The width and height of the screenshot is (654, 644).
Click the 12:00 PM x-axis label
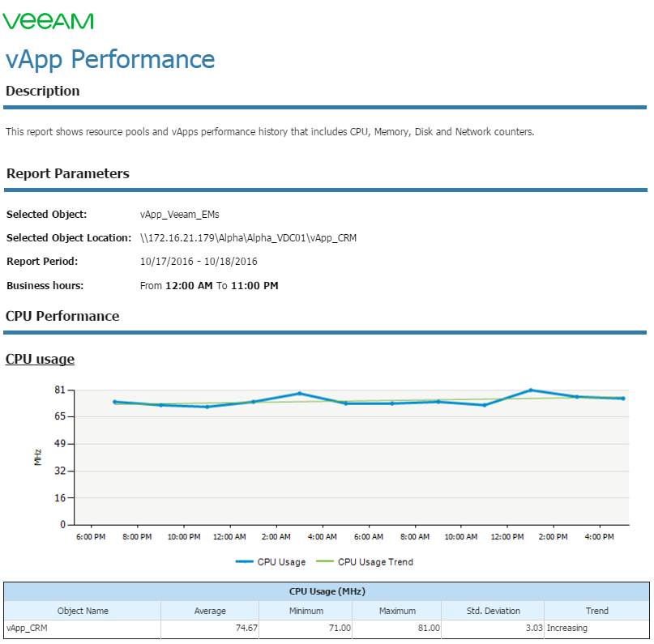click(507, 537)
